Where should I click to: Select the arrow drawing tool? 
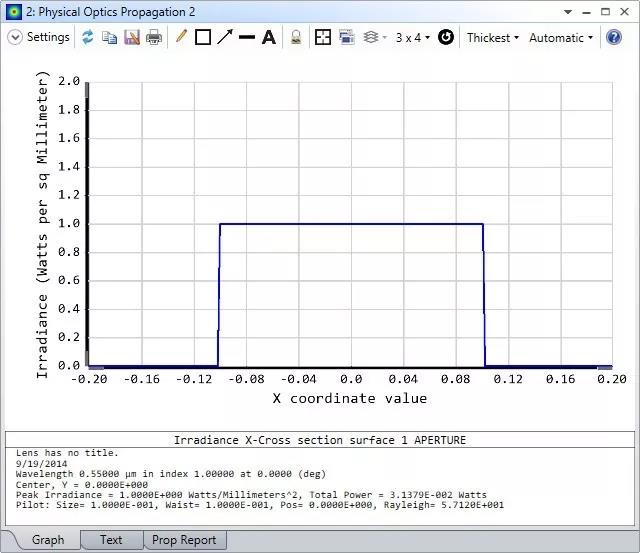225,37
